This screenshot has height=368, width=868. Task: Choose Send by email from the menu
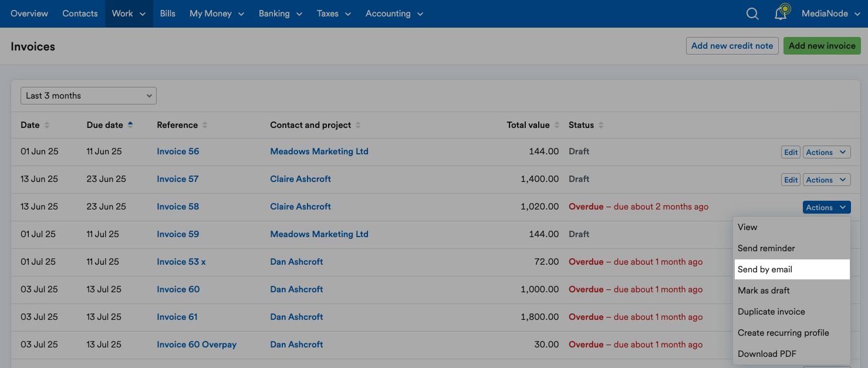point(791,269)
